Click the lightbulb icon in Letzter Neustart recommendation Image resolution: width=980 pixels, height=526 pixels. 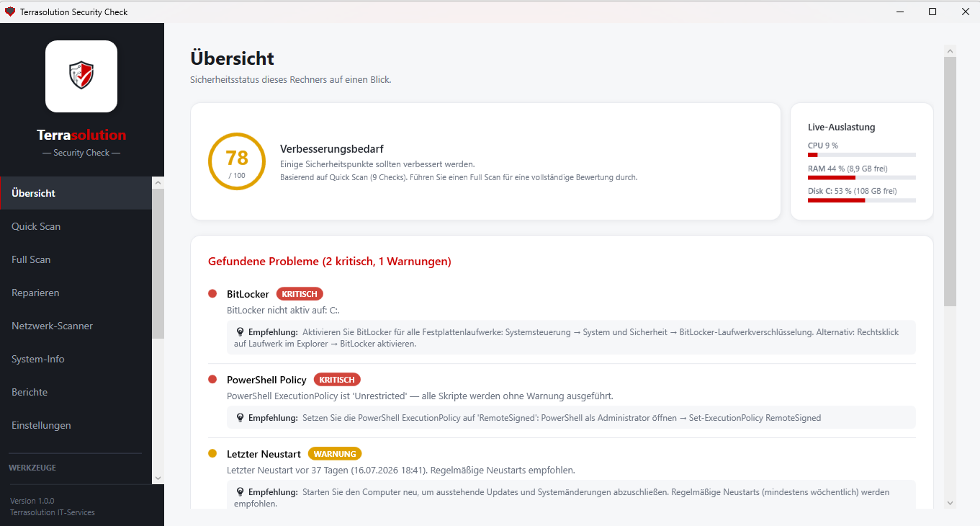[x=240, y=492]
